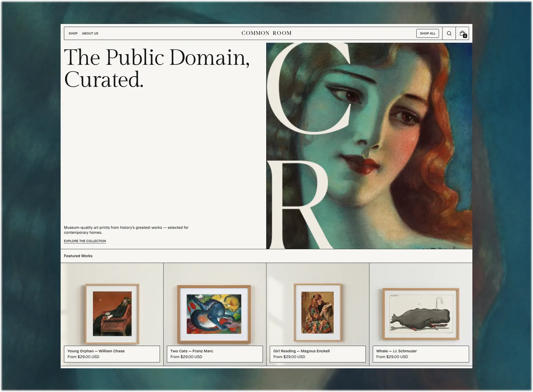Click the Girl Reading 'From $29.00 USD' price

coord(289,357)
